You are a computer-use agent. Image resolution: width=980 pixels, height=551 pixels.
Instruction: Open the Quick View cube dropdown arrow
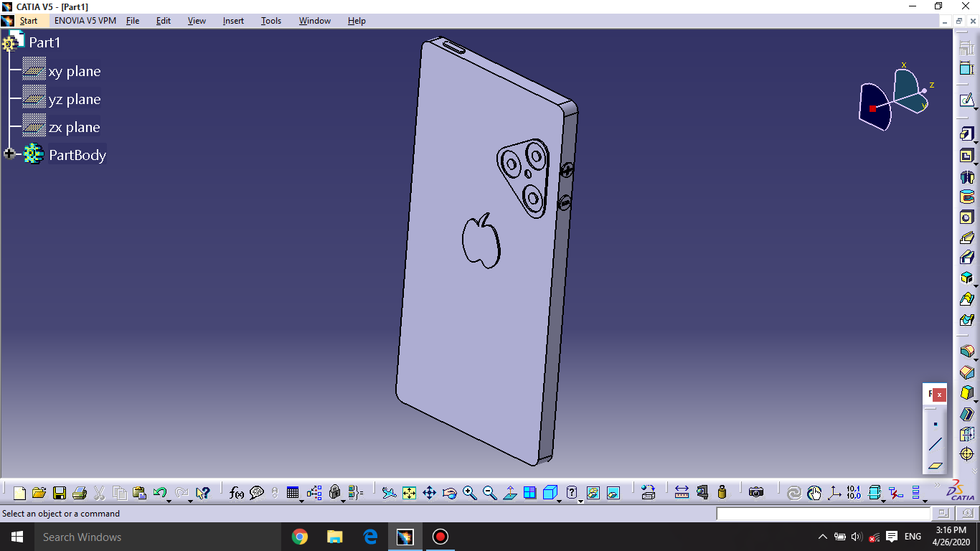pos(560,500)
